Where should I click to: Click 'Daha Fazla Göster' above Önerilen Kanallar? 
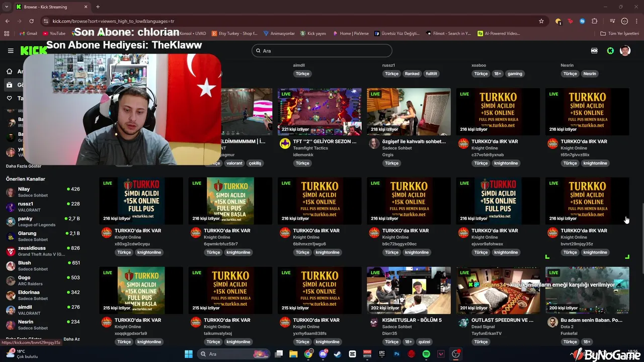[24, 166]
